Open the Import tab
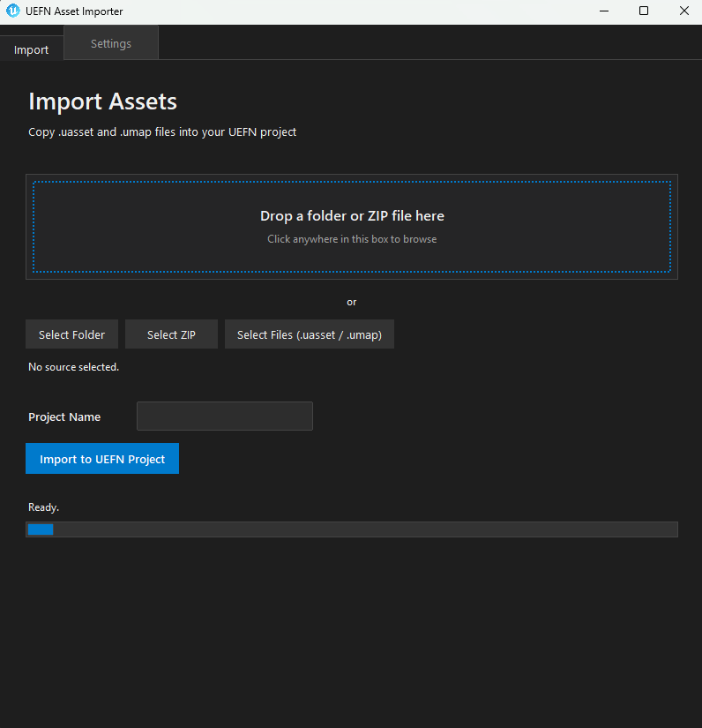This screenshot has height=728, width=702. click(31, 49)
